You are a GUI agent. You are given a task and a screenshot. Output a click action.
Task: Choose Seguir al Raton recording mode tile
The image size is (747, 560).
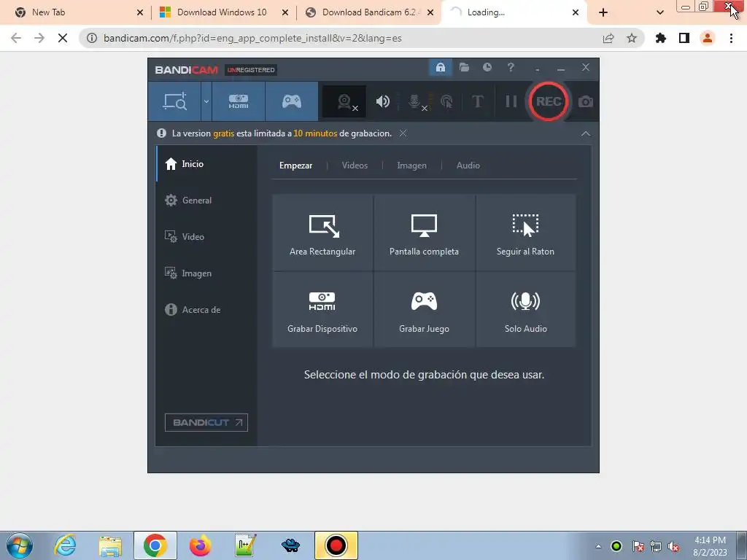tap(526, 233)
